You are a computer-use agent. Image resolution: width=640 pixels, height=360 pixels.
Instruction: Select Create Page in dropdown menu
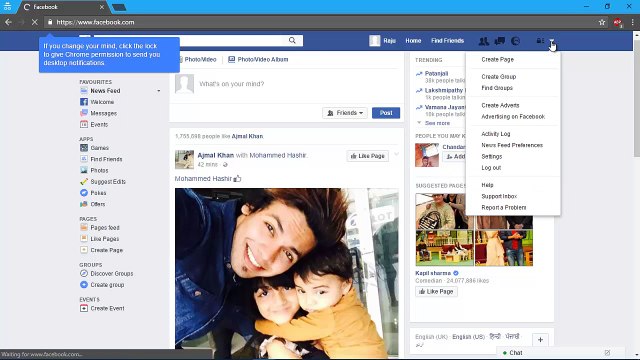tap(498, 60)
